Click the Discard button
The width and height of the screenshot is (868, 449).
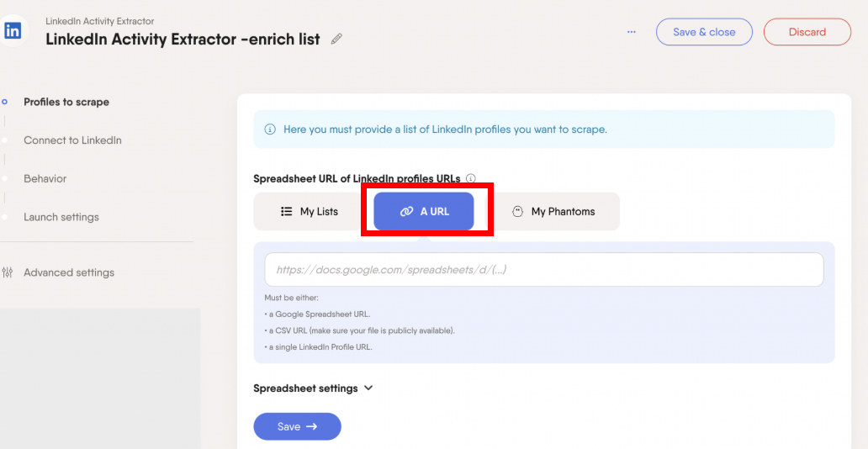tap(807, 32)
